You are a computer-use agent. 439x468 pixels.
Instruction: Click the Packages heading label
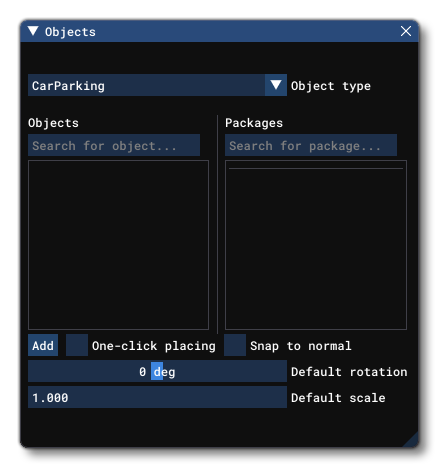tap(254, 123)
